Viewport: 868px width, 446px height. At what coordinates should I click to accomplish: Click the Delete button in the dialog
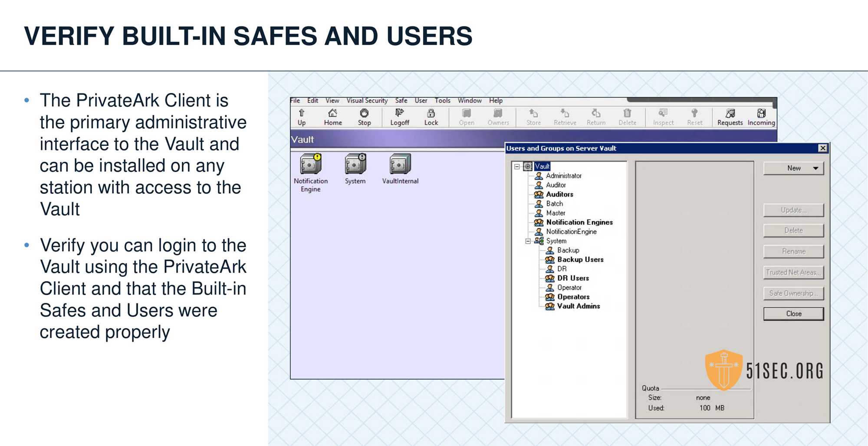click(794, 231)
